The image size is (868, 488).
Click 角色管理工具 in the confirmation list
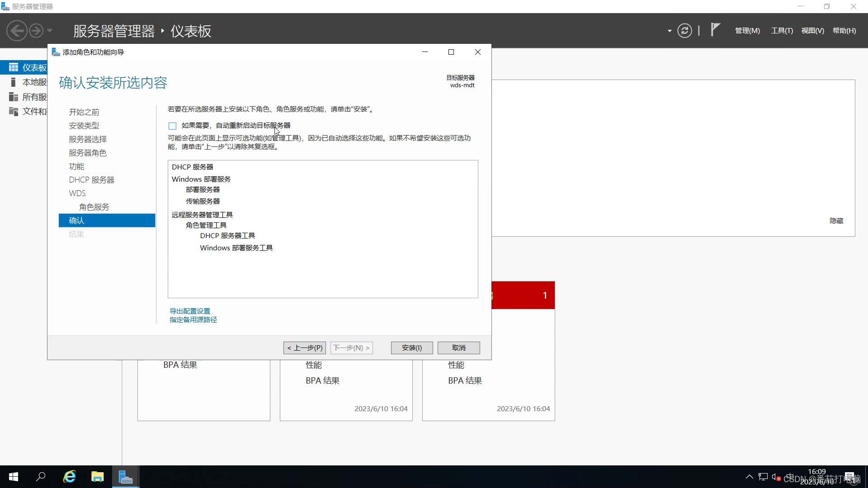coord(206,225)
